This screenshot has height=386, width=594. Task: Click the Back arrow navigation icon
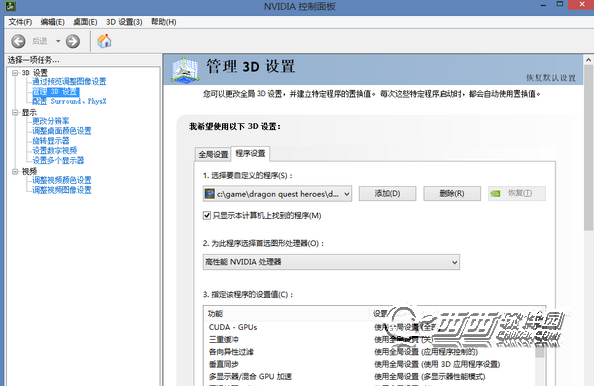(x=18, y=41)
